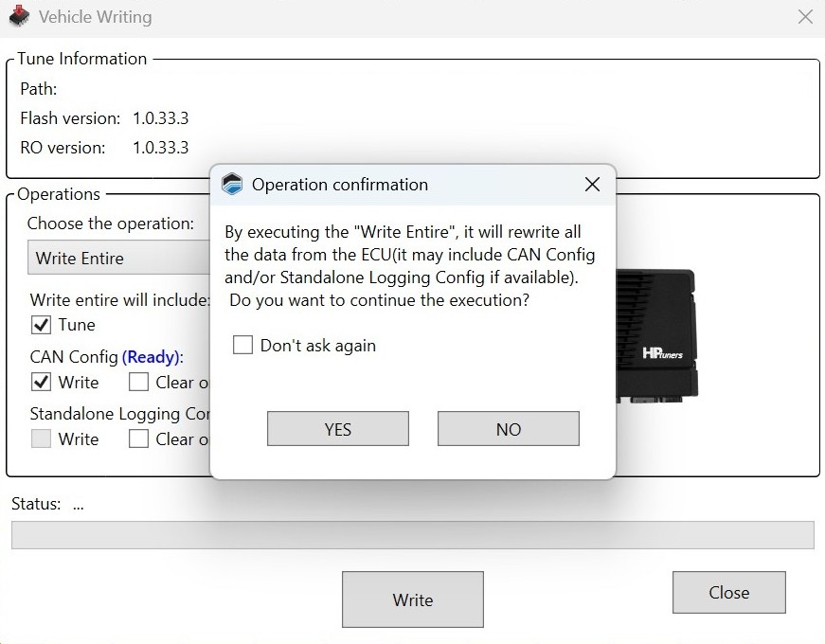Screen dimensions: 825x644
Task: Click the CAN Config Ready status label
Action: point(151,357)
